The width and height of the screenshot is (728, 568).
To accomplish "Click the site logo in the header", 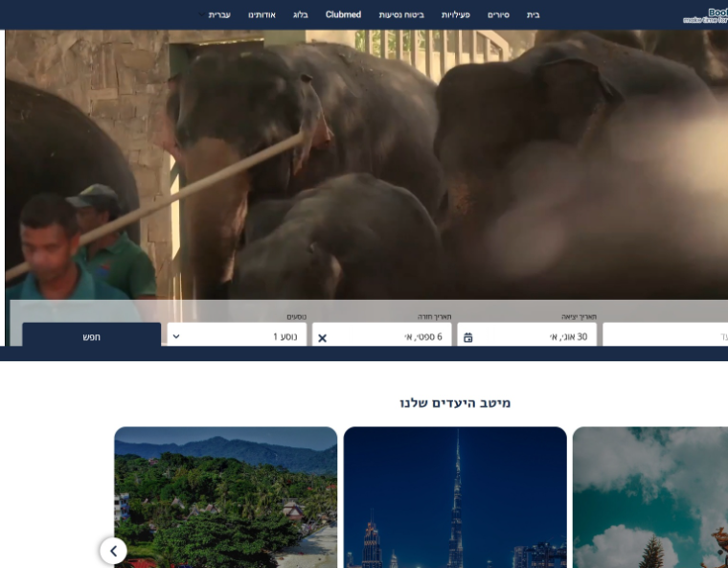I will pos(706,15).
